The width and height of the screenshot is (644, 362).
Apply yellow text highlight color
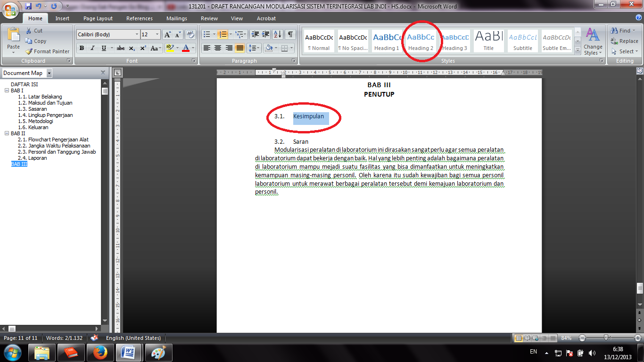[169, 48]
